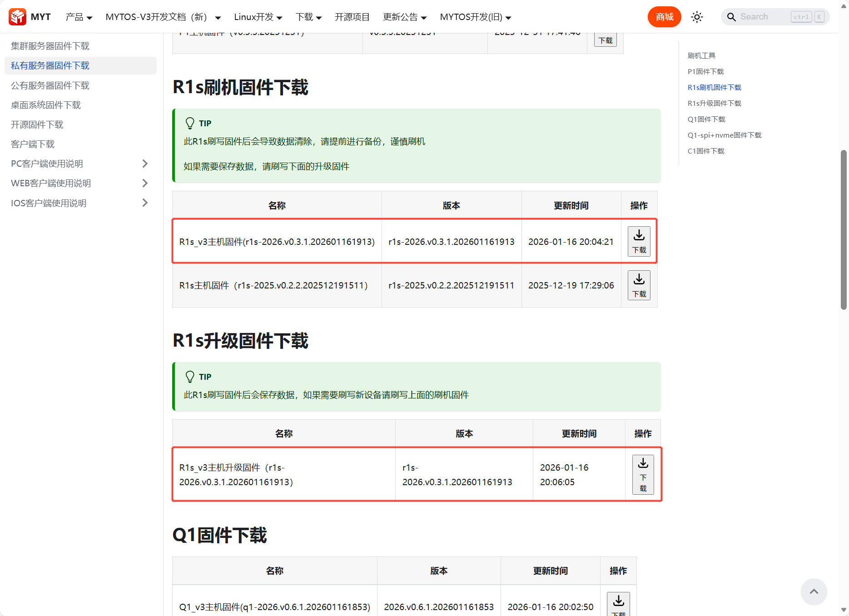The width and height of the screenshot is (849, 616).
Task: Open the 开源项目 nav item
Action: [x=352, y=17]
